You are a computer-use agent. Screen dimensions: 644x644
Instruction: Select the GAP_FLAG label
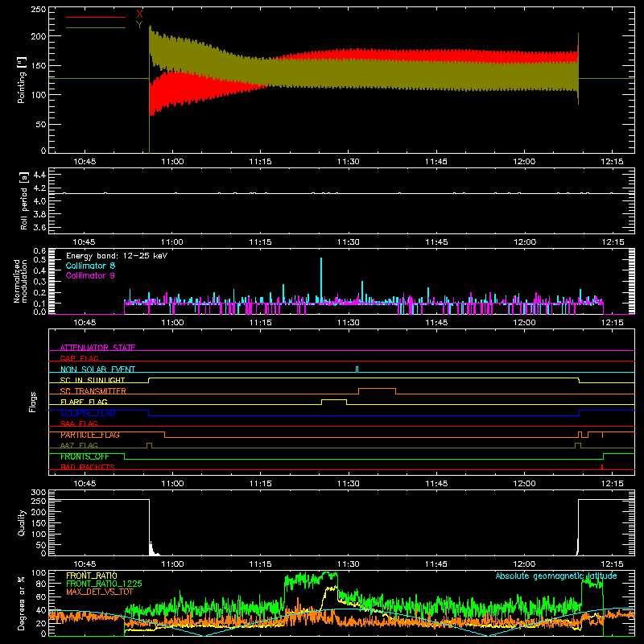(x=79, y=358)
